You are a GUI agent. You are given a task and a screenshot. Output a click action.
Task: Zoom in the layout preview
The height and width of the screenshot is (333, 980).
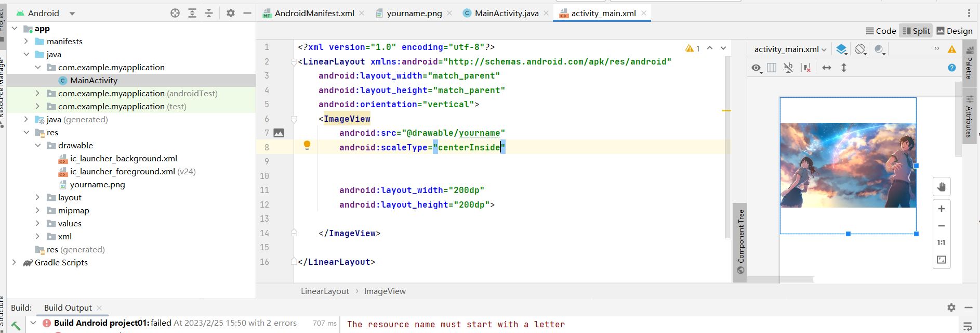(x=942, y=209)
